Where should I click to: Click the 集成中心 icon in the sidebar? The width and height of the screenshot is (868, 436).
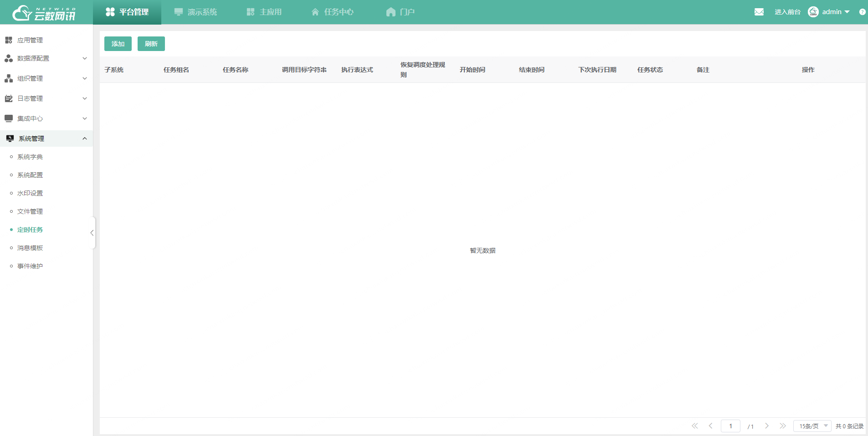(9, 118)
